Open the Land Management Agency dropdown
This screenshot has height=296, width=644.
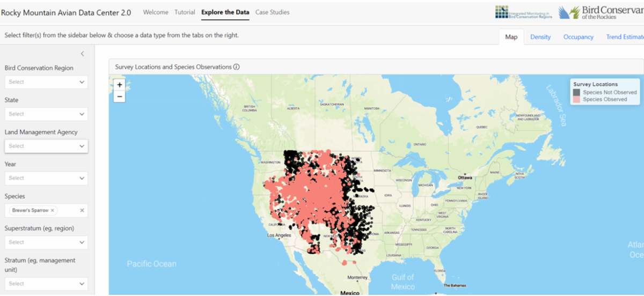pos(46,146)
